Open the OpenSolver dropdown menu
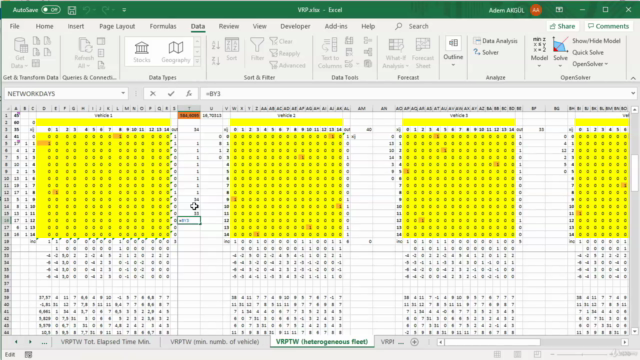 590,64
